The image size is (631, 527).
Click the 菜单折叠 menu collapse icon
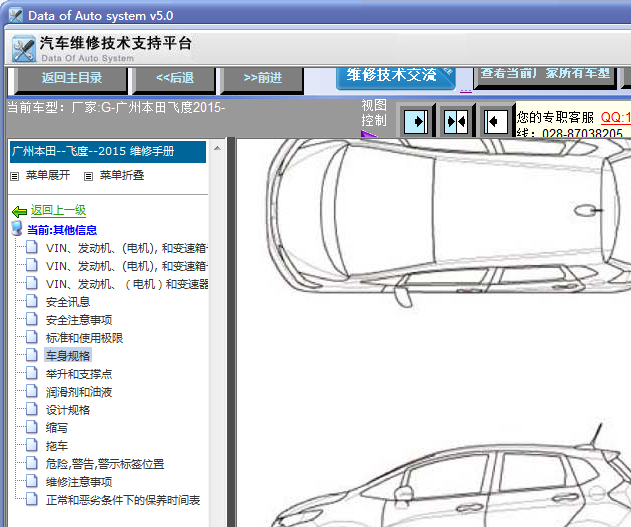point(88,176)
